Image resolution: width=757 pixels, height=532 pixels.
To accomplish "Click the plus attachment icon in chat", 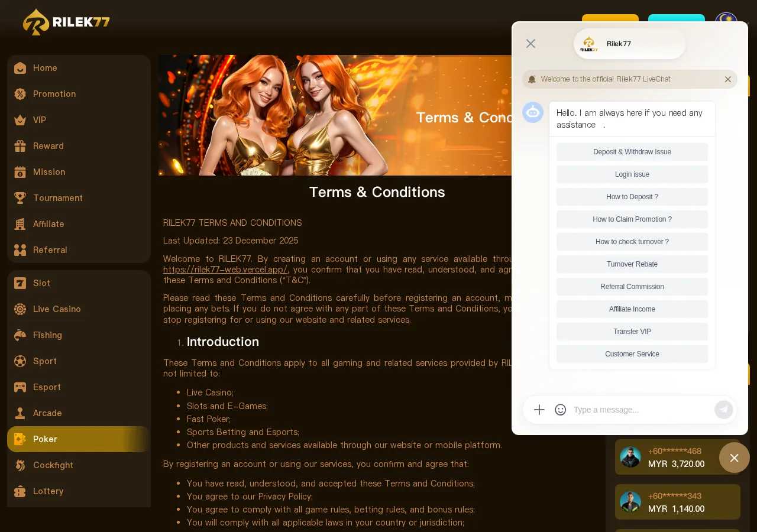I will pyautogui.click(x=539, y=410).
